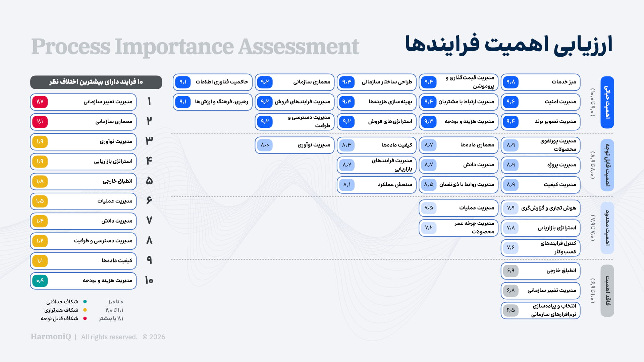Image resolution: width=644 pixels, height=362 pixels.
Task: Click the gray 6.9 badge for انطباق خارجی
Action: click(511, 271)
